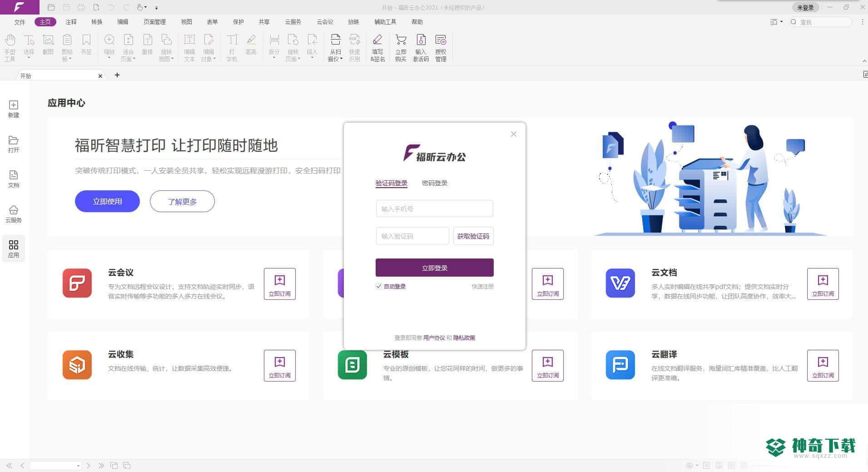Expand the Split (拆分) dropdown

click(274, 58)
